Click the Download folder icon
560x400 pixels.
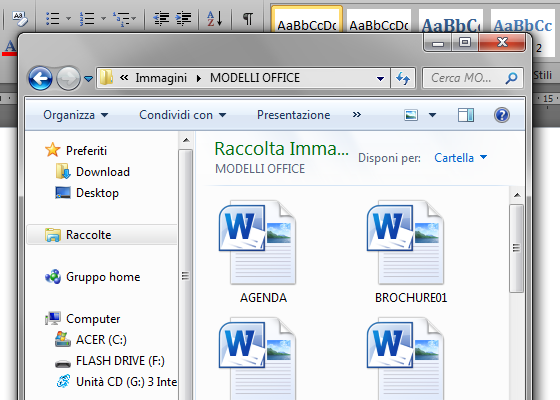pos(63,171)
